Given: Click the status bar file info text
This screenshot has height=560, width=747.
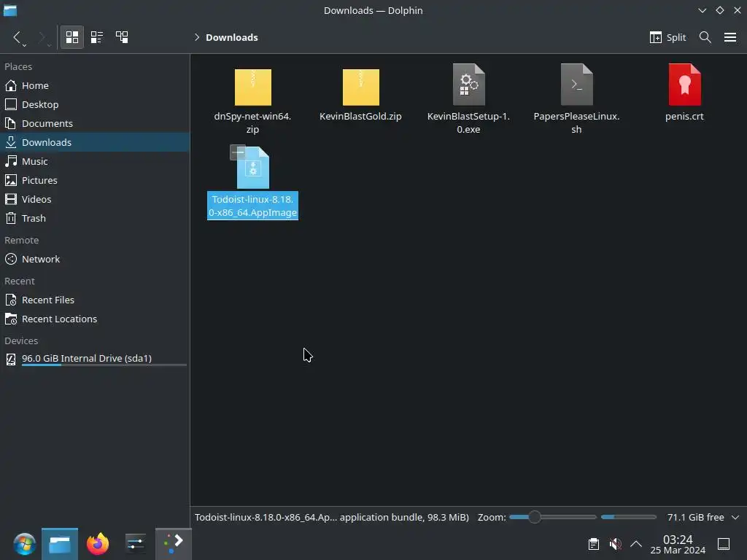Looking at the screenshot, I should pos(332,517).
